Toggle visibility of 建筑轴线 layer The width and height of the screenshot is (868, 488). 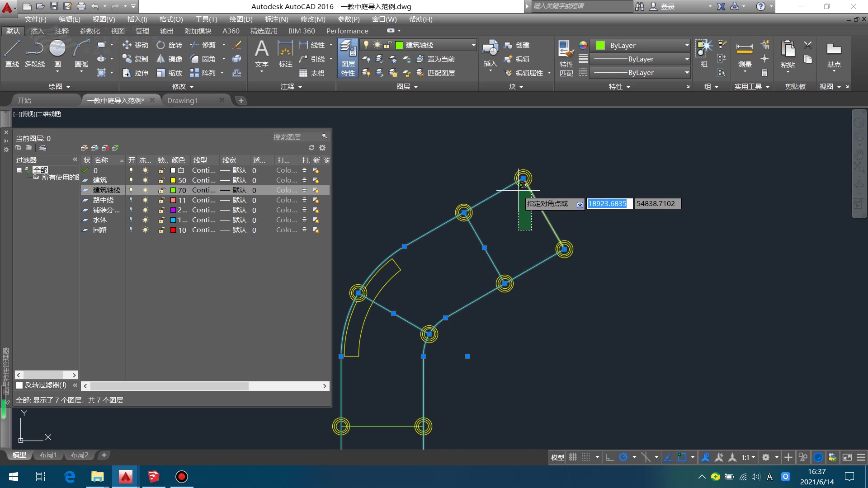coord(131,190)
